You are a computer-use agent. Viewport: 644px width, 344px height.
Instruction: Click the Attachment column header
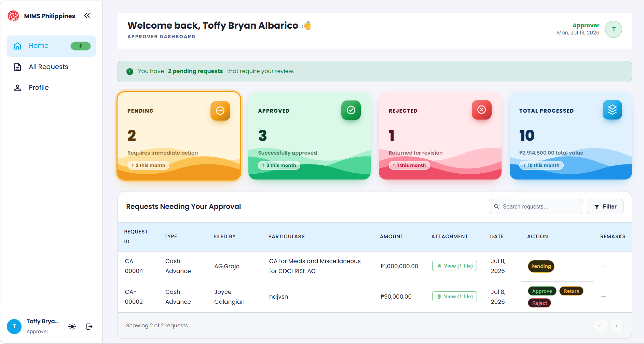tap(449, 237)
